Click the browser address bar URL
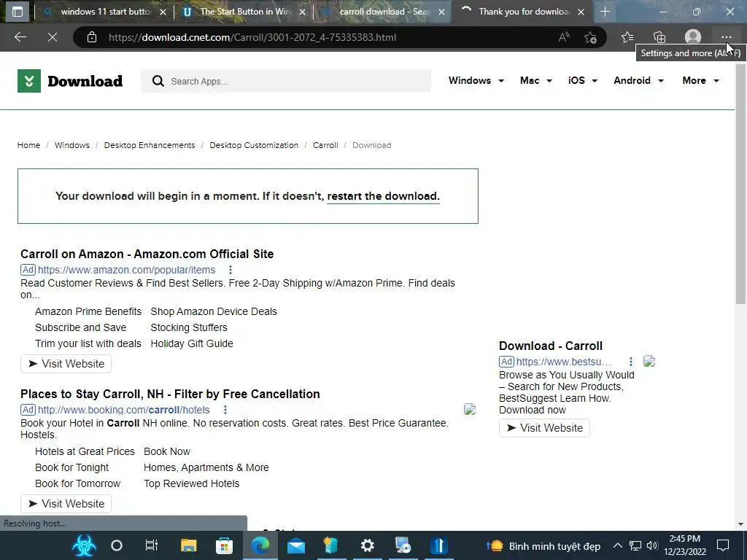Image resolution: width=747 pixels, height=560 pixels. click(x=252, y=37)
